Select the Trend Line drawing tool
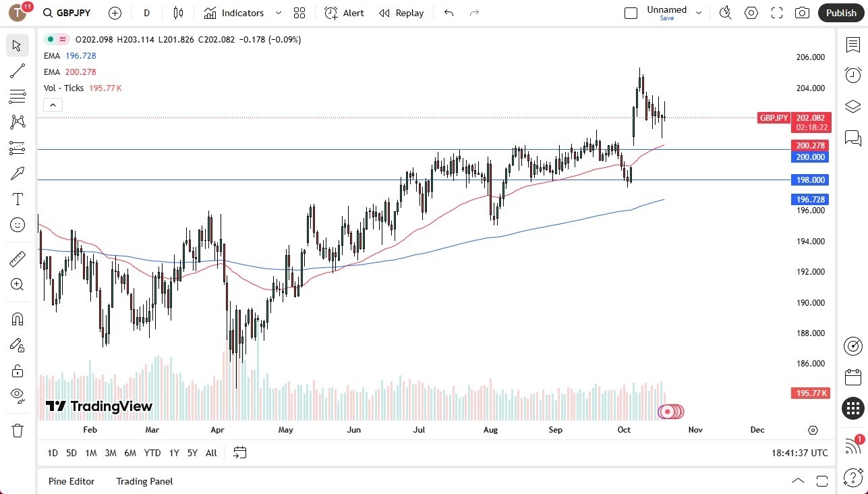This screenshot has height=494, width=868. click(18, 71)
